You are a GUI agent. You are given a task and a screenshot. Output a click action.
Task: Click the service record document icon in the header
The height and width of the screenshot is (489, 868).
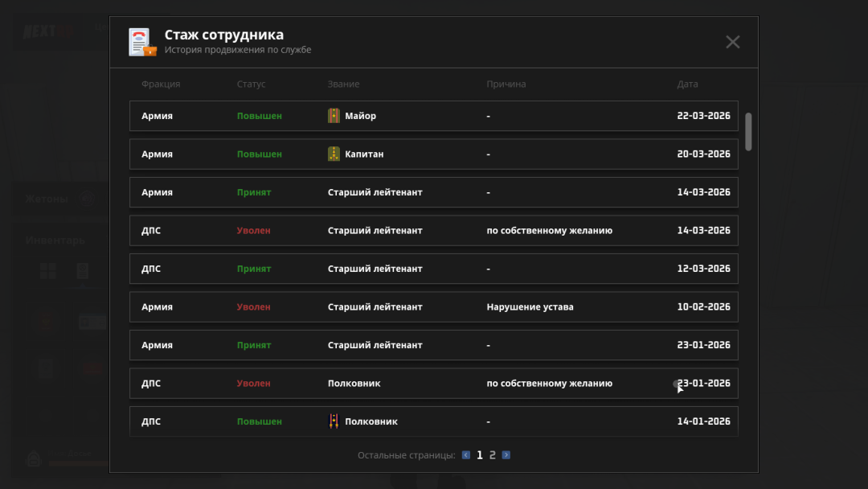(138, 41)
